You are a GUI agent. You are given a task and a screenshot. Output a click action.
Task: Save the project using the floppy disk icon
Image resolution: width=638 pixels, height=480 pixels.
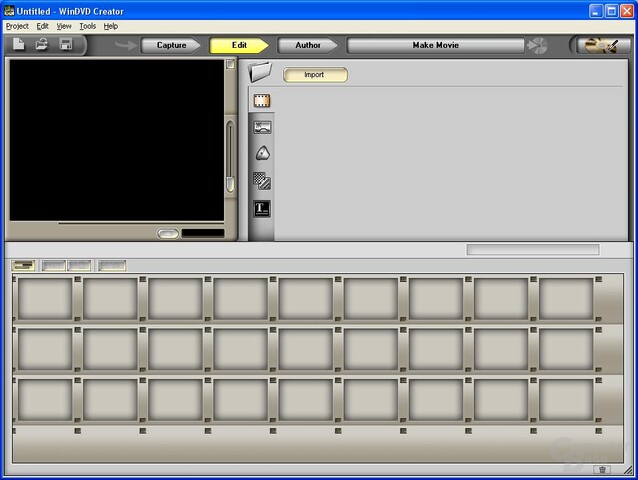click(x=66, y=44)
